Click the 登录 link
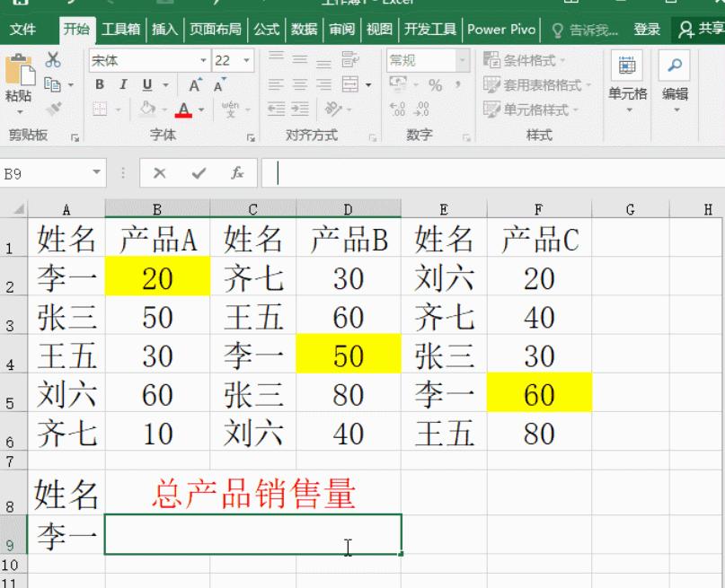This screenshot has width=725, height=588. (x=646, y=28)
